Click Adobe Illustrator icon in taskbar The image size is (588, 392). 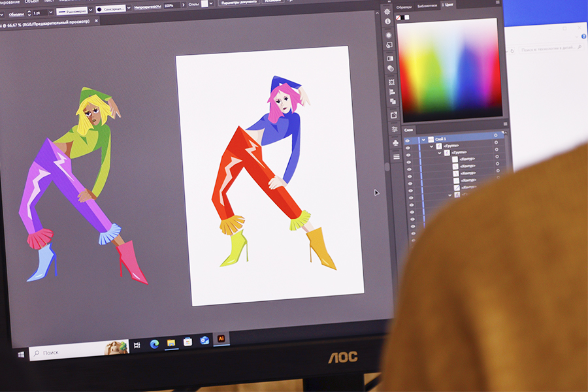click(221, 338)
